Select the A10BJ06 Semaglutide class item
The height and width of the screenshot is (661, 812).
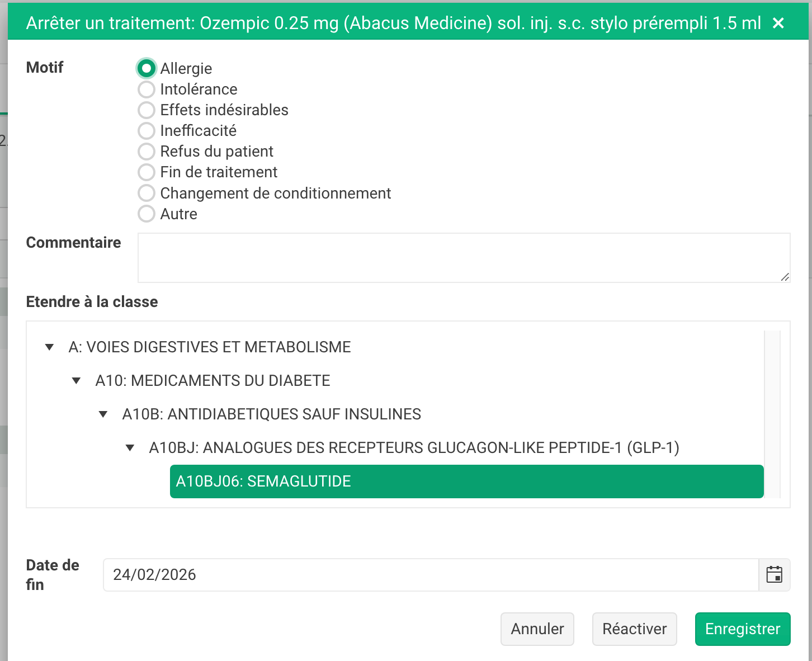[466, 481]
